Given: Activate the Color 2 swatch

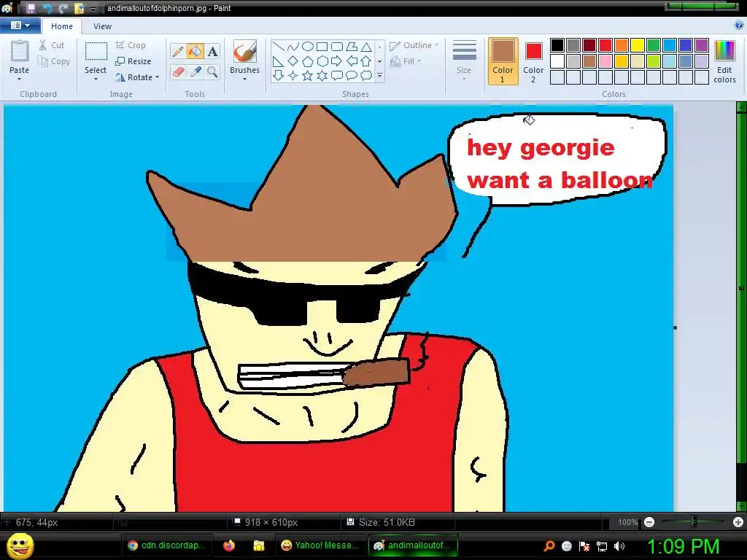Looking at the screenshot, I should [x=533, y=61].
